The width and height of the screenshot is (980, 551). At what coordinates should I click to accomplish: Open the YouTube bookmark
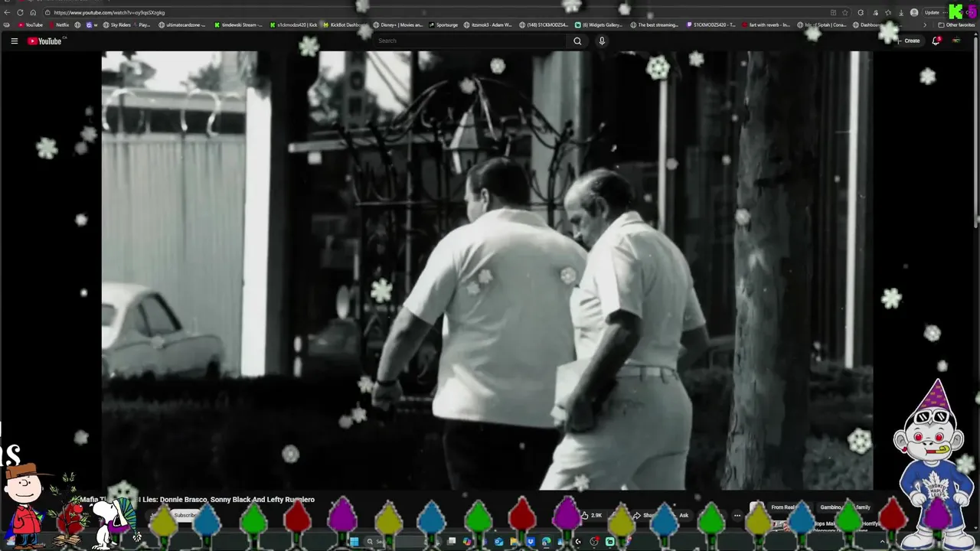coord(31,24)
